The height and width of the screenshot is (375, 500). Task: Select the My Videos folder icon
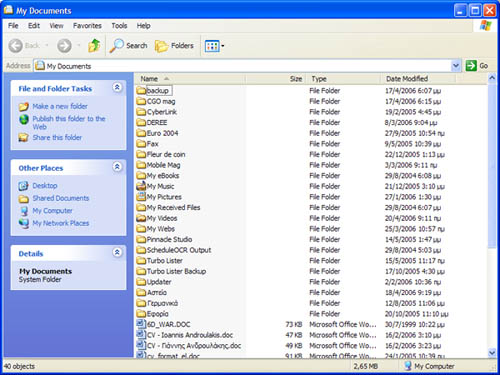(141, 218)
